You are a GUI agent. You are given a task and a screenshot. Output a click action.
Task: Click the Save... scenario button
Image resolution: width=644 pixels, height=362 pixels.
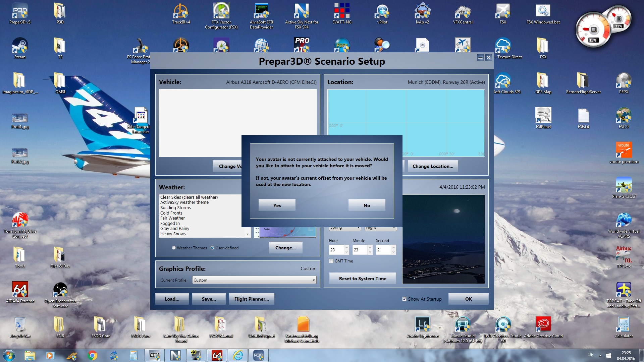pos(209,299)
